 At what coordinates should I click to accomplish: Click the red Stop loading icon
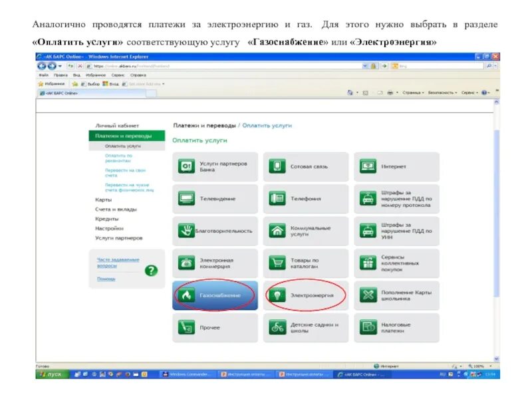(x=80, y=66)
